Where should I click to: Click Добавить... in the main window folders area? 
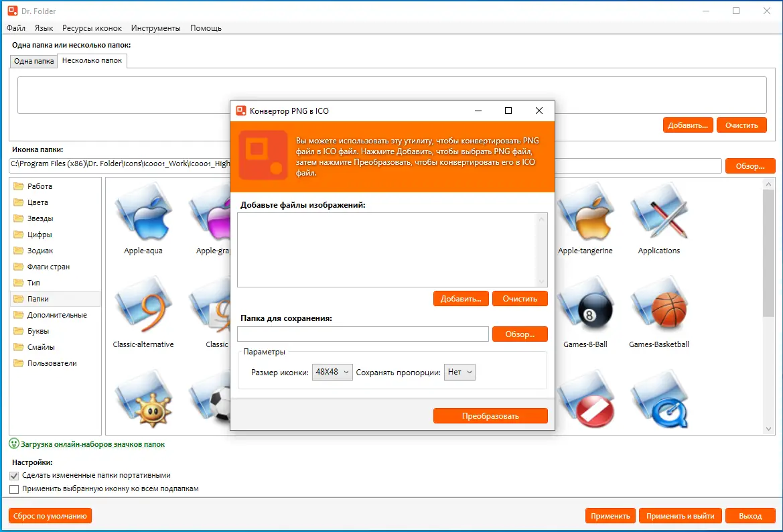point(688,125)
